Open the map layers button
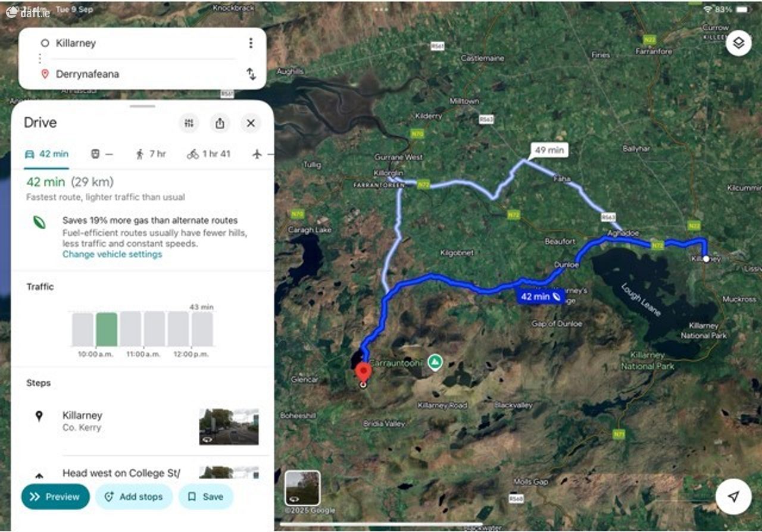The image size is (762, 532). tap(738, 43)
